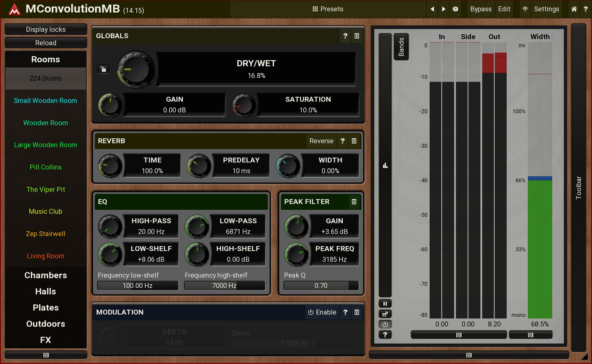Click the Reverse button in Reverb
Viewport: 592px width, 364px height.
pyautogui.click(x=321, y=141)
